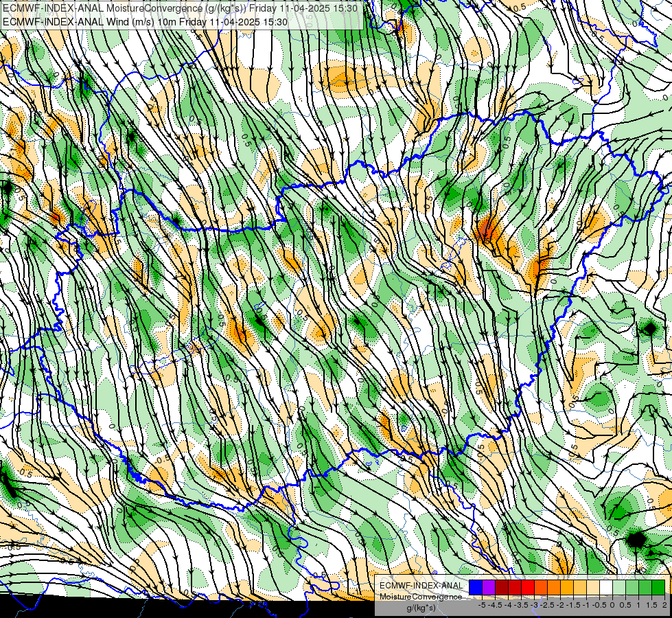Choose the medium green swatch left of 1.5
672x618 pixels.
(x=645, y=588)
